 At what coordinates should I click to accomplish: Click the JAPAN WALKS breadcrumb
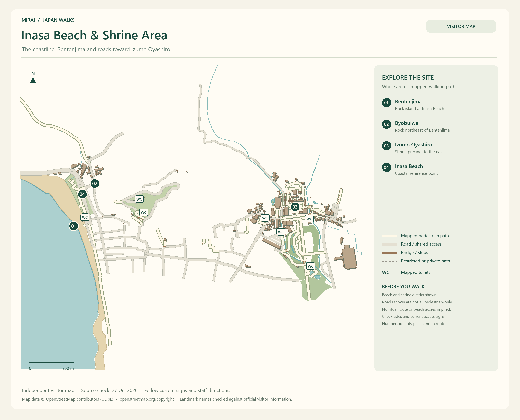pos(59,20)
